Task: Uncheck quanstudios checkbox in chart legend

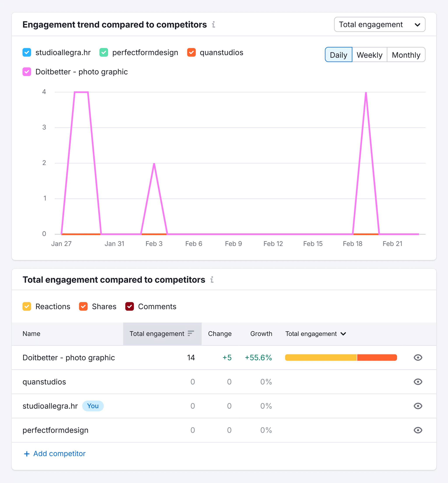Action: pyautogui.click(x=191, y=52)
